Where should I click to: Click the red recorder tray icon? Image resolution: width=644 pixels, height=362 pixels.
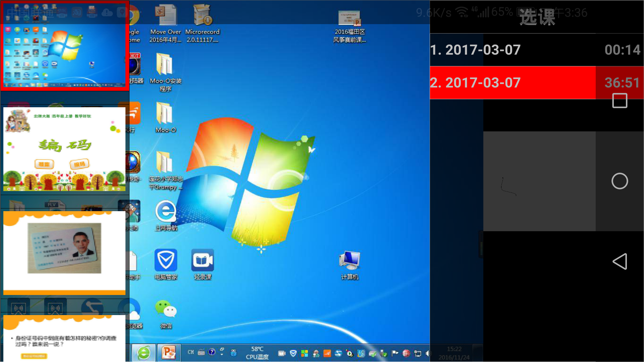tap(406, 353)
